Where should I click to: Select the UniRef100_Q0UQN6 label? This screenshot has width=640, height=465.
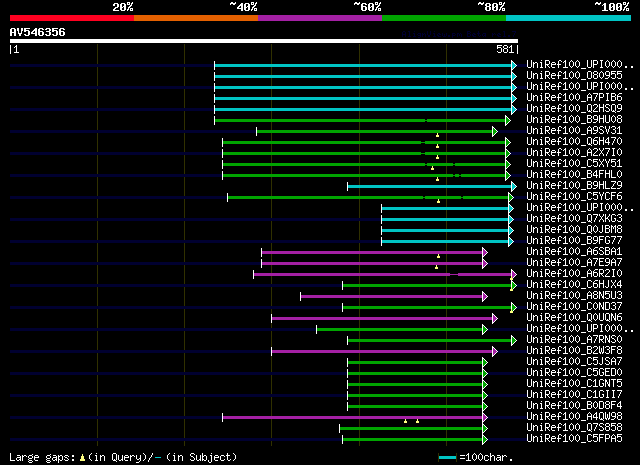point(574,318)
